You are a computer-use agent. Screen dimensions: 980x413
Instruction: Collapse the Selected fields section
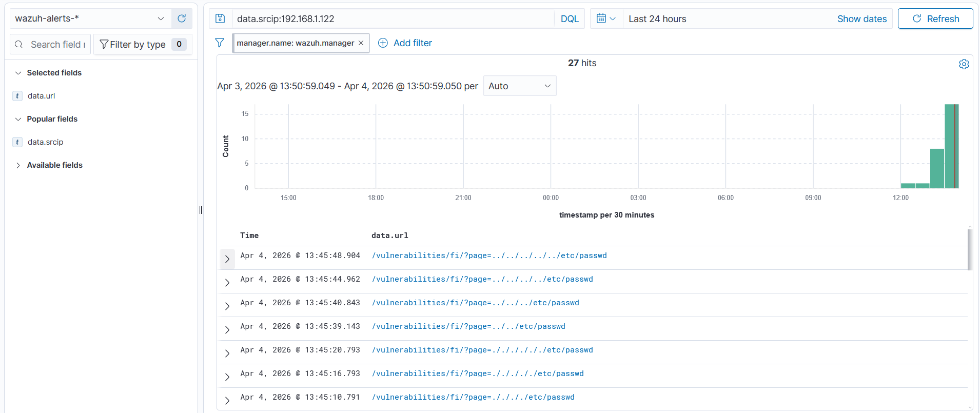(18, 73)
